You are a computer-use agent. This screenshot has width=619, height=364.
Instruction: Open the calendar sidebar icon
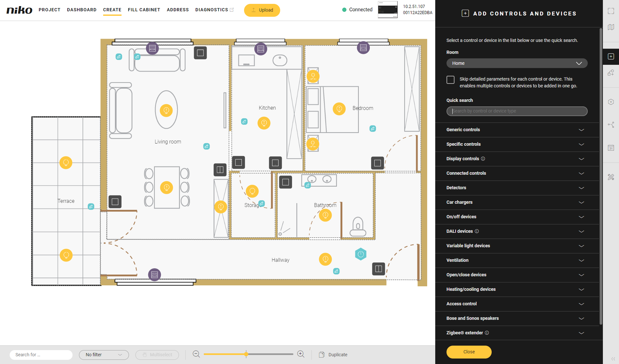(611, 148)
